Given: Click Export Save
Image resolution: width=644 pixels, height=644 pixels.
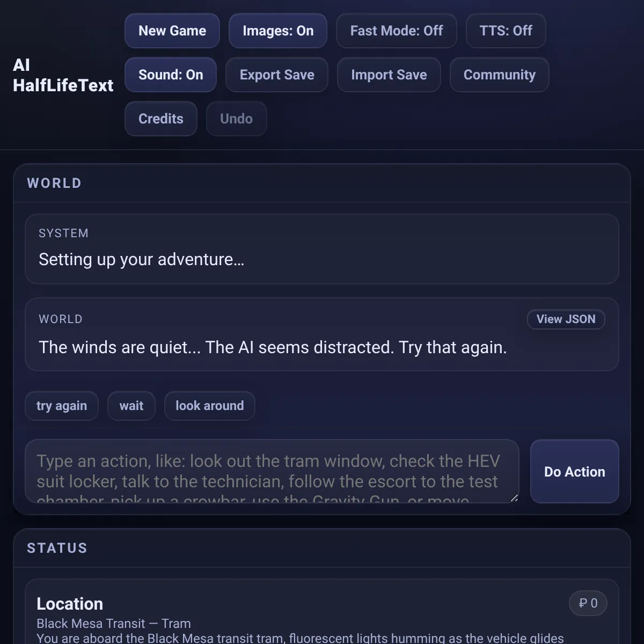Looking at the screenshot, I should (277, 75).
